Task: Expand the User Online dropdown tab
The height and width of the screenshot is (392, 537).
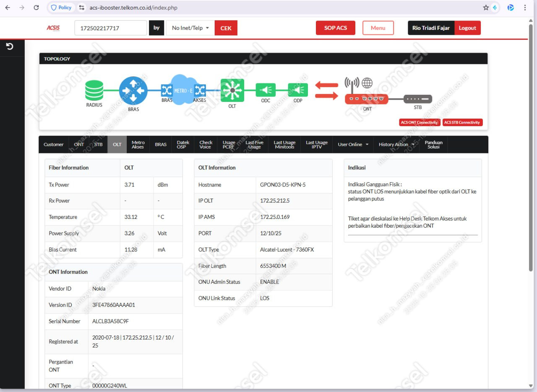Action: (353, 145)
